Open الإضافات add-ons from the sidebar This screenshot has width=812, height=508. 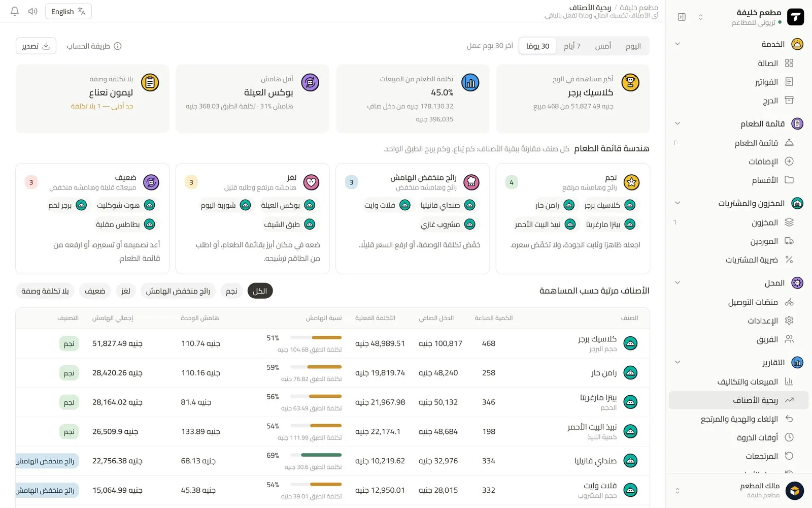click(738, 162)
